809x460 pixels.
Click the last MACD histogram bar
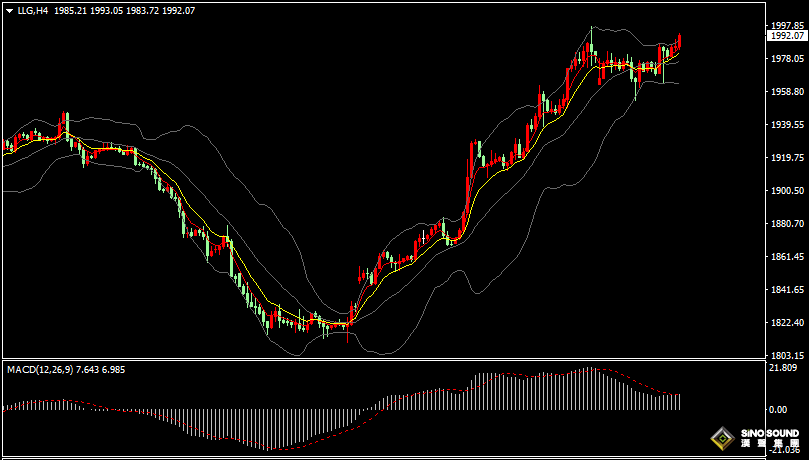click(x=679, y=401)
